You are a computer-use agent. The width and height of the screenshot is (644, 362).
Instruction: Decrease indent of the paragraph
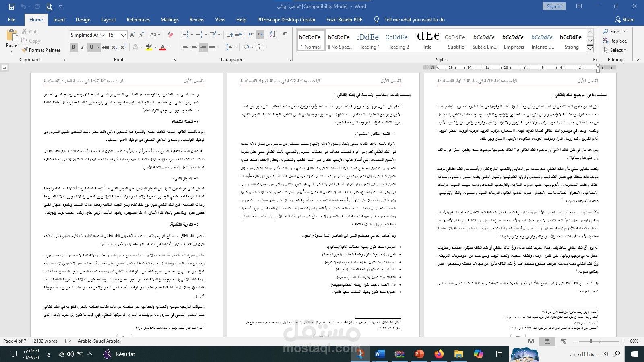pyautogui.click(x=230, y=35)
